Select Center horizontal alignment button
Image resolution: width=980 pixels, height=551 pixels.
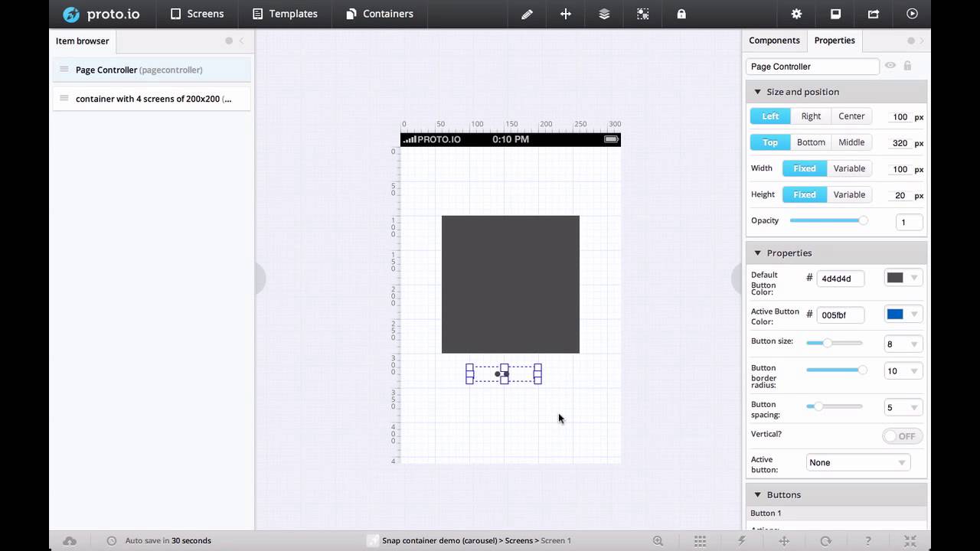click(x=851, y=116)
